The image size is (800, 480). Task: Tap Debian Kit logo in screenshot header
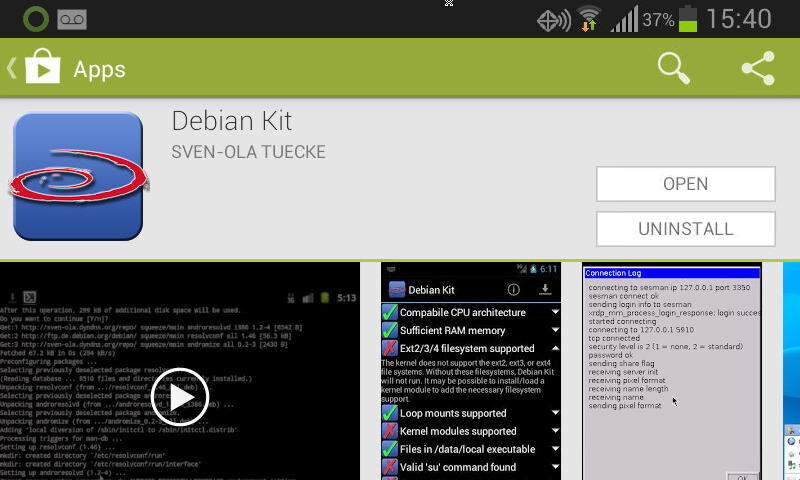[x=397, y=290]
